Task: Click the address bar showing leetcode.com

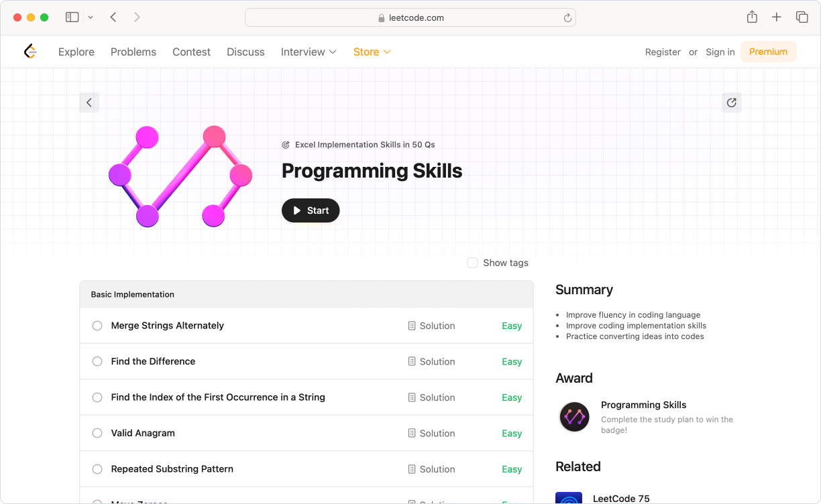Action: [410, 17]
